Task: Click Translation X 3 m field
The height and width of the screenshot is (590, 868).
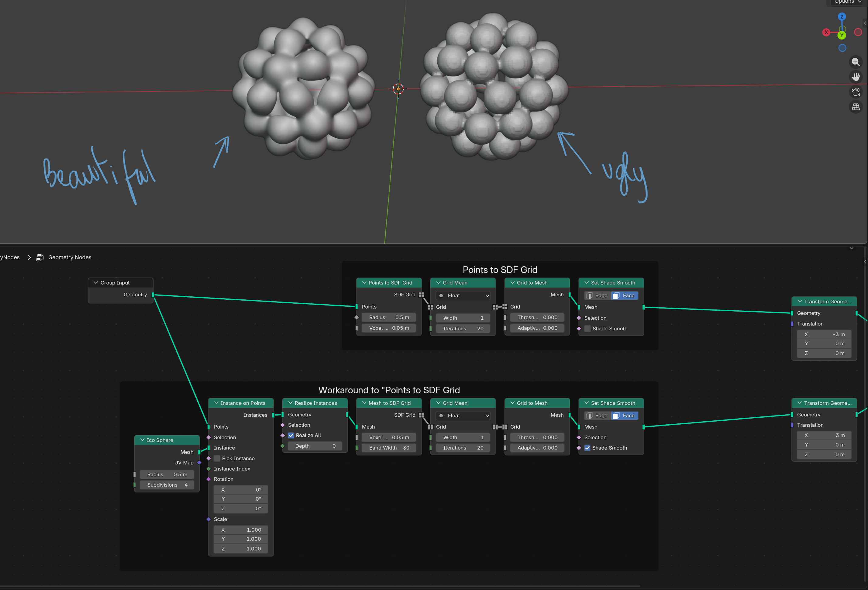Action: 824,436
